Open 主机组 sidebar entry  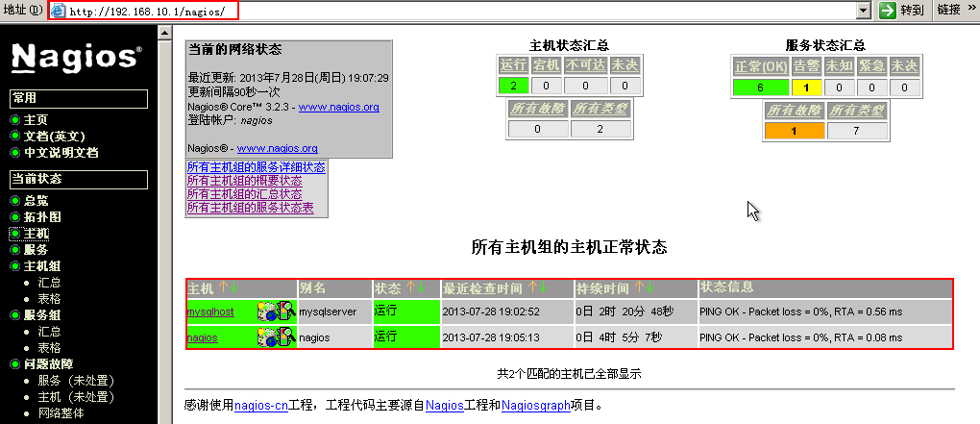coord(42,265)
